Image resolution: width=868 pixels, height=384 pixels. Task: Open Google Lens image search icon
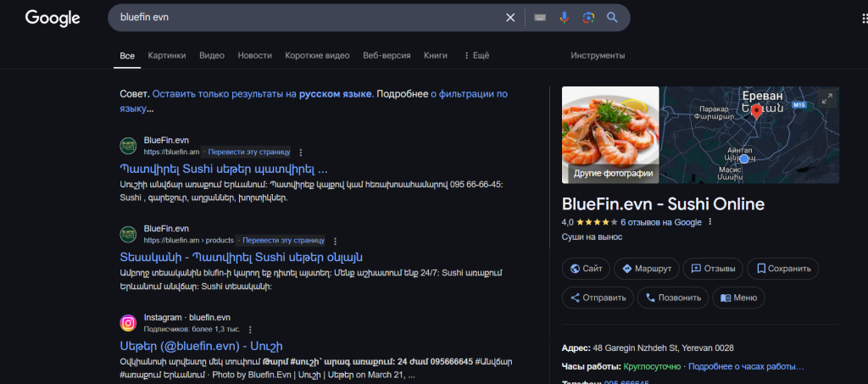pos(588,18)
